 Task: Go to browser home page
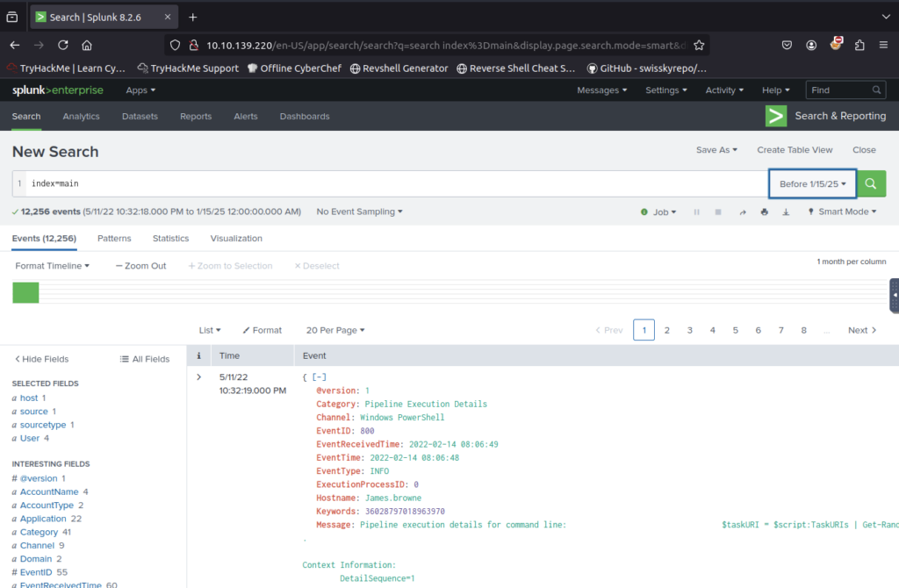point(87,46)
